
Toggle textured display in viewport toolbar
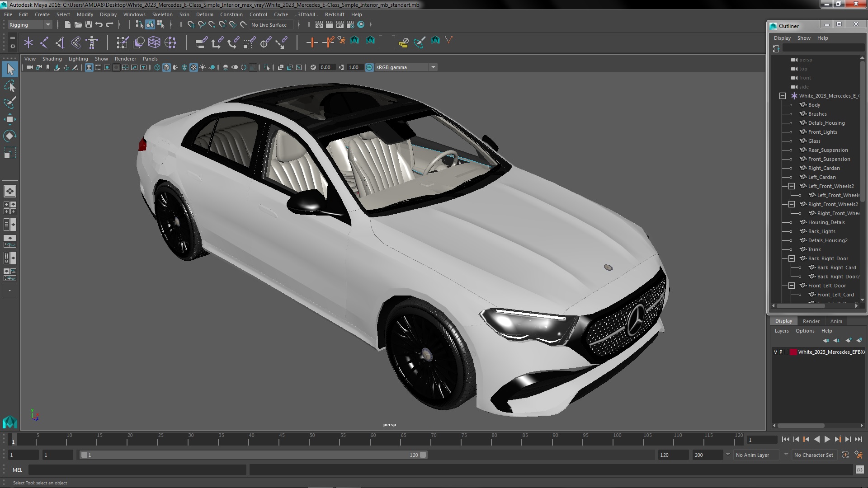pos(193,67)
